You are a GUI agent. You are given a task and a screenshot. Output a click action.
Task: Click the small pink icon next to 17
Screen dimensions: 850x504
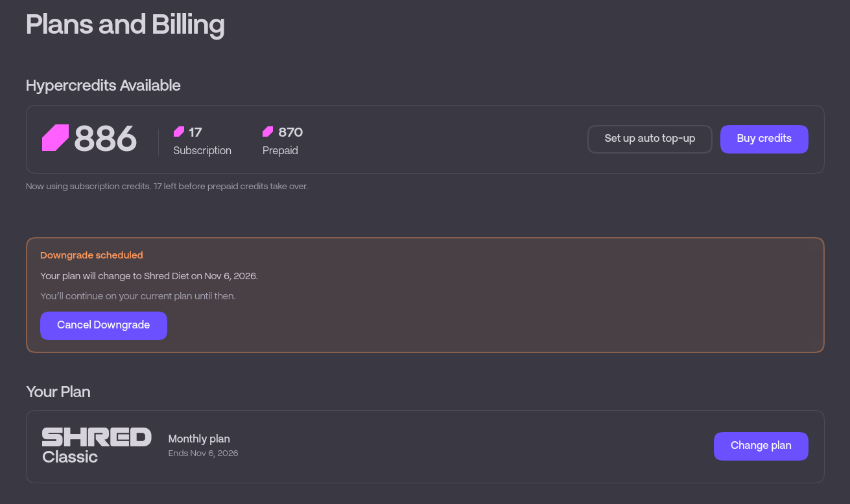[x=179, y=132]
